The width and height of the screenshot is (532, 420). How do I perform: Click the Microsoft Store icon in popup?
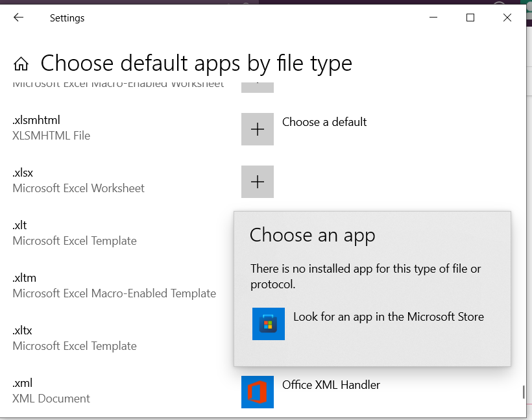[x=269, y=323]
